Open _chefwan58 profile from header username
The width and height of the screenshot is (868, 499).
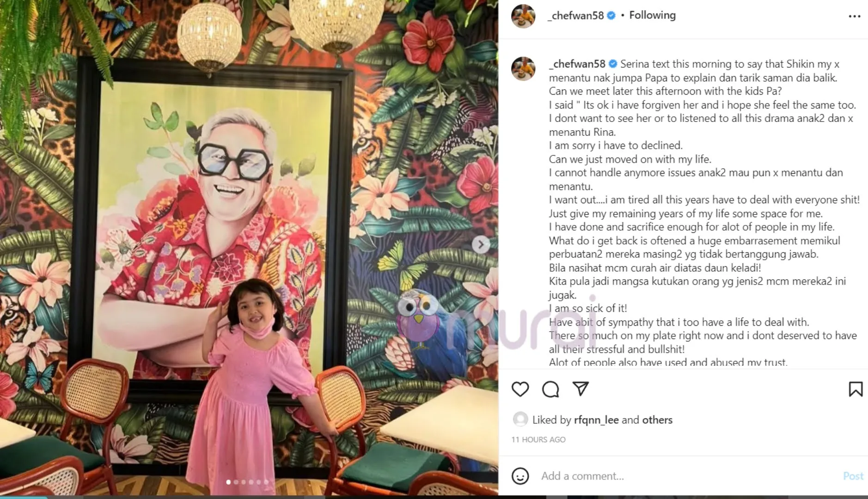pyautogui.click(x=575, y=15)
